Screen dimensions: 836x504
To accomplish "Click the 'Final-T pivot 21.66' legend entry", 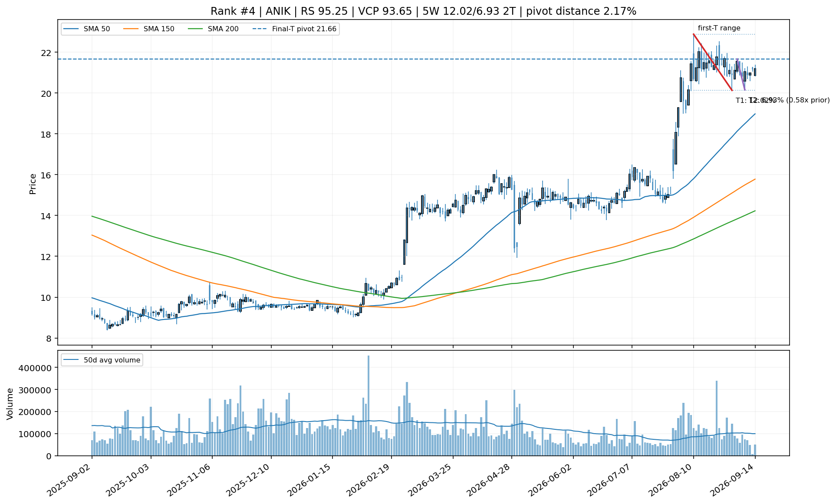I will 294,29.
